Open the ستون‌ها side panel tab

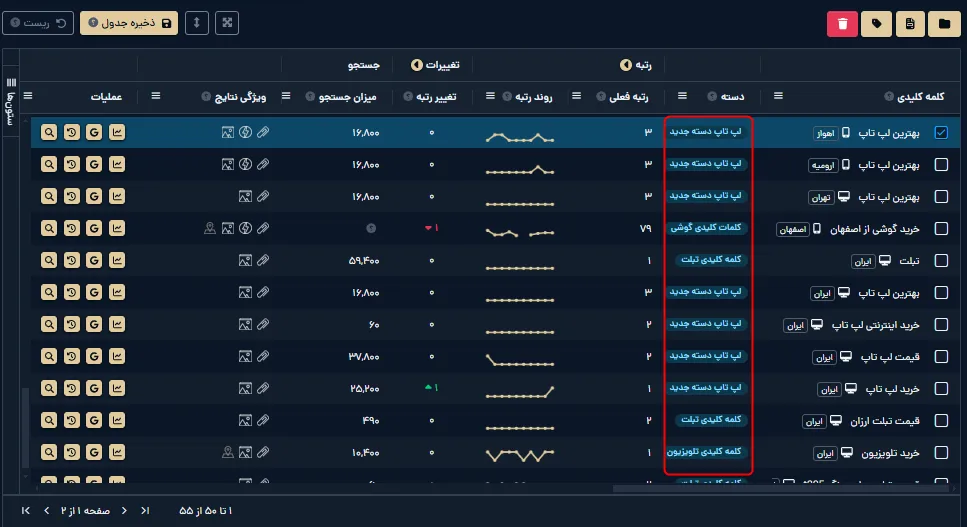pos(10,102)
